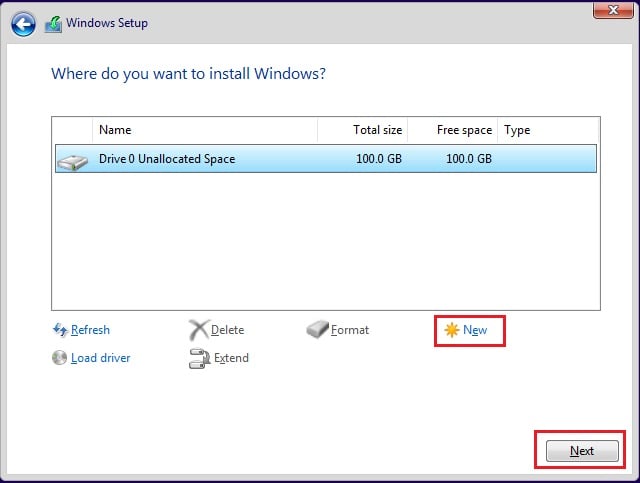Click the Delete X icon

click(198, 330)
